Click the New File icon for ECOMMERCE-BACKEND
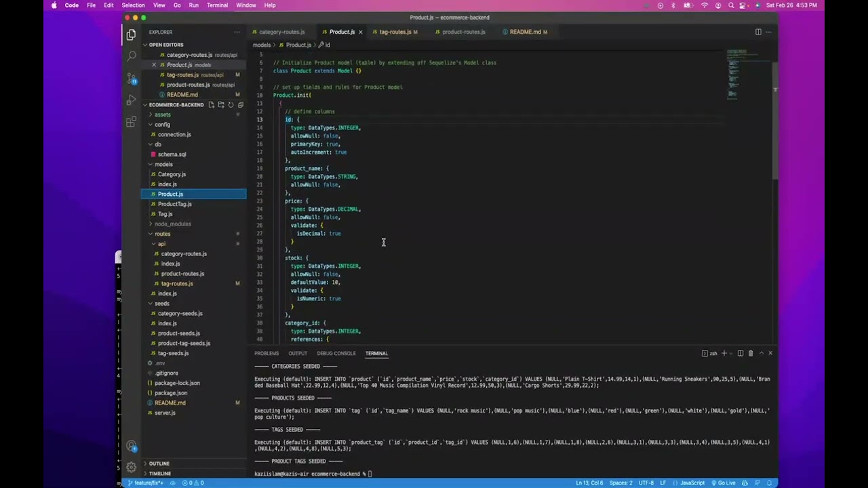 click(x=212, y=104)
